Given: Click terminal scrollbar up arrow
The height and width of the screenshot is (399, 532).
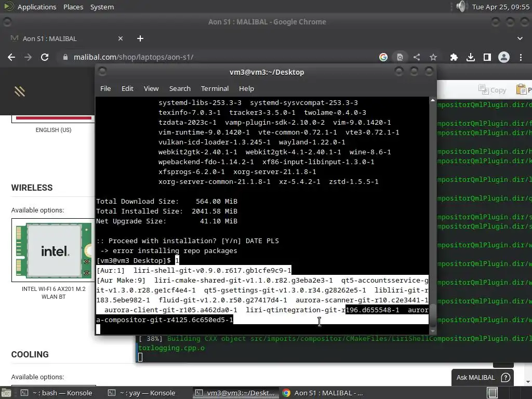Looking at the screenshot, I should click(433, 100).
